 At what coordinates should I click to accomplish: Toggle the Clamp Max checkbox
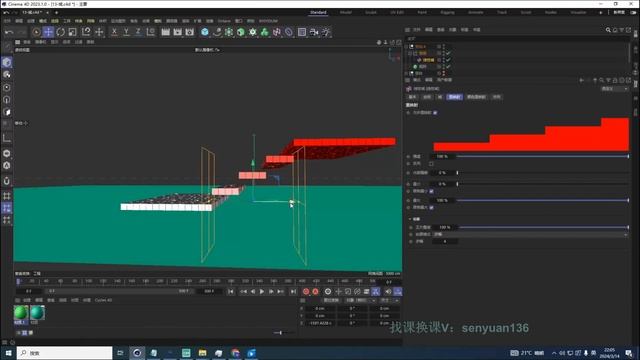pos(431,208)
